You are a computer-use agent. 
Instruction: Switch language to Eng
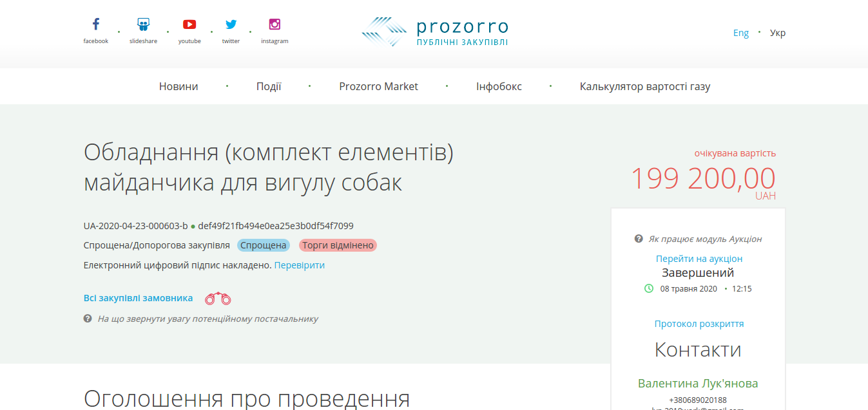pyautogui.click(x=741, y=33)
